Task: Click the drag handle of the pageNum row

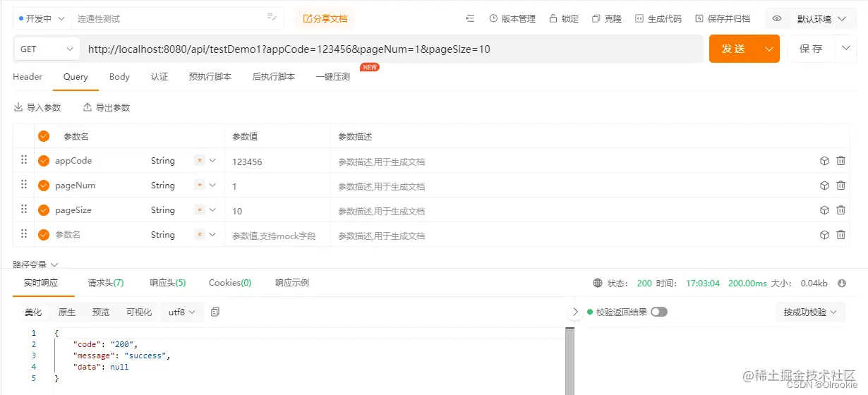Action: pyautogui.click(x=23, y=185)
